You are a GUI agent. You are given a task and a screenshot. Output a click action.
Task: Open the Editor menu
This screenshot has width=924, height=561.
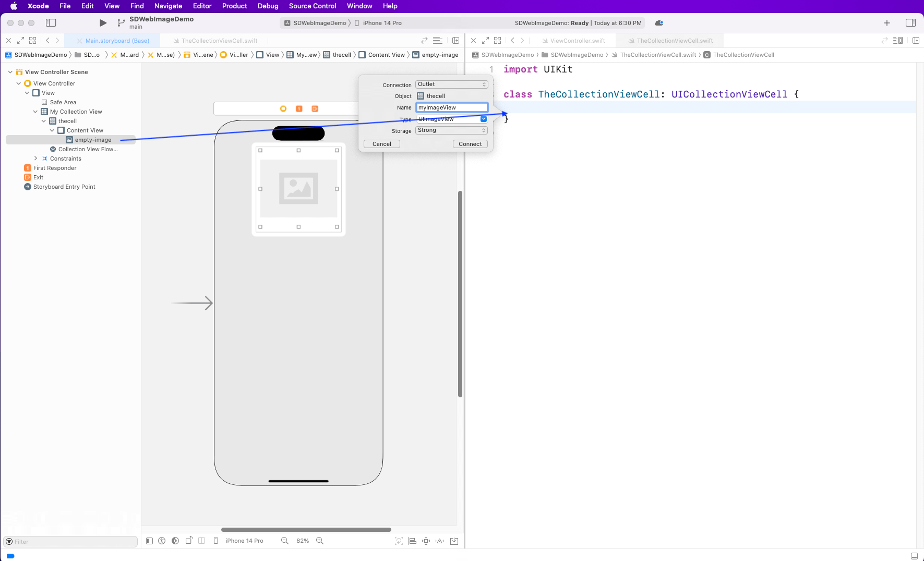202,6
